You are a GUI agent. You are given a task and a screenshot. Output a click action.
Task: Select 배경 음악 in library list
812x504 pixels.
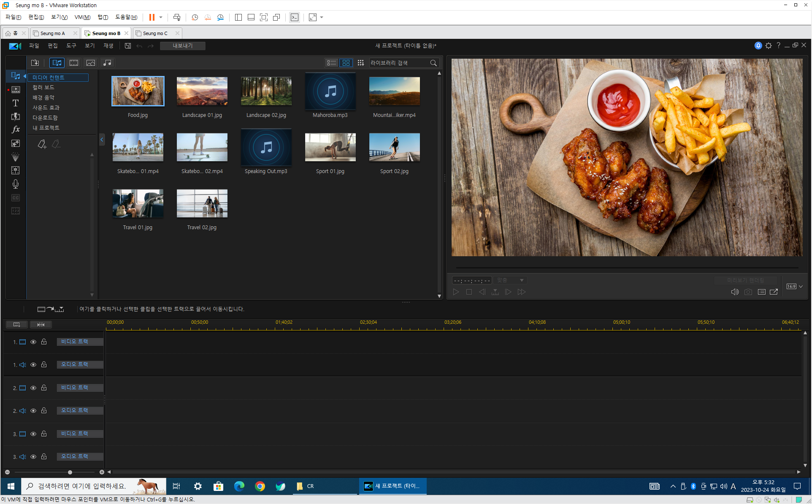43,98
